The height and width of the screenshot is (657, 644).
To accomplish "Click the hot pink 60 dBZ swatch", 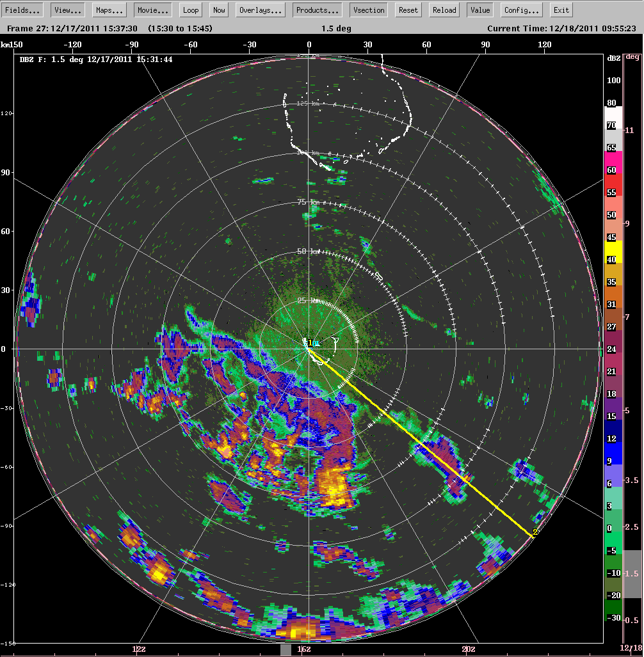I will coord(613,162).
